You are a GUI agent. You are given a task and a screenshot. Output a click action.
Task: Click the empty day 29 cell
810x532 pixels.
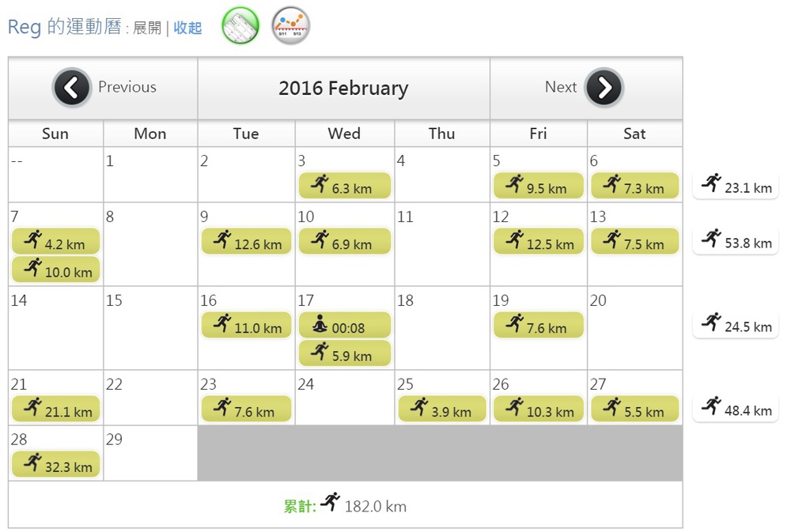coord(150,453)
